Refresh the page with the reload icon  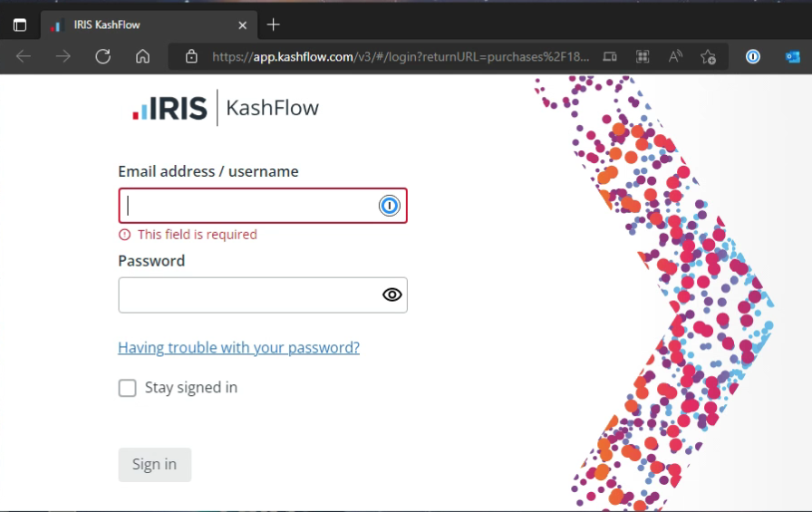point(103,56)
